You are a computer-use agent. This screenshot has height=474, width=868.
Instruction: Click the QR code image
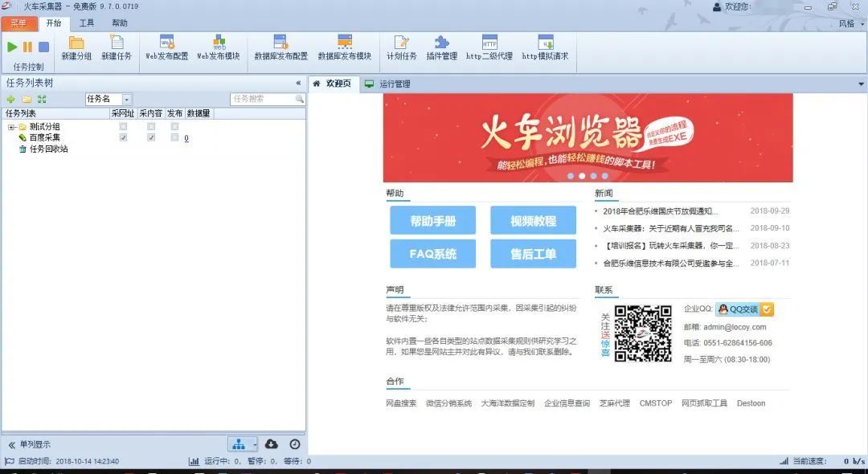(x=643, y=333)
